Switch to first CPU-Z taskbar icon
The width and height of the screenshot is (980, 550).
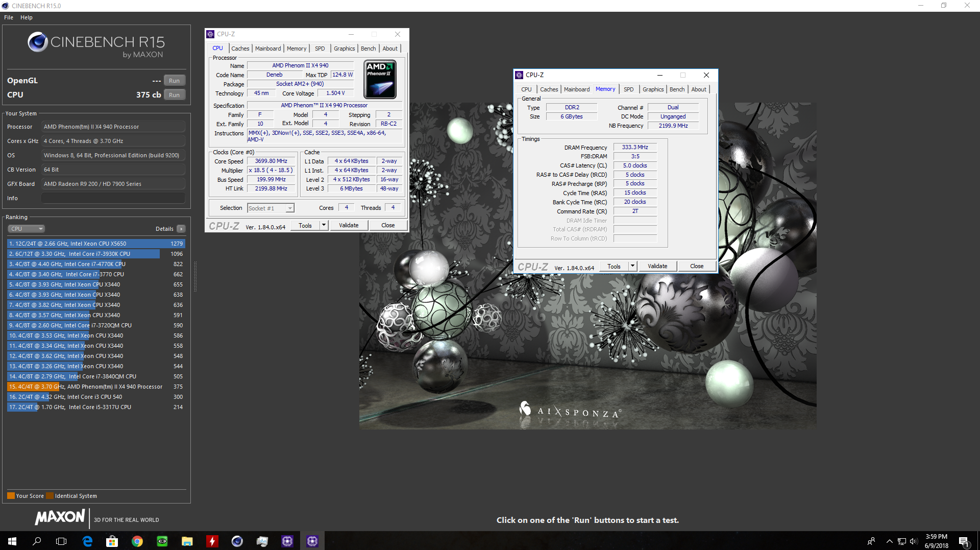[x=287, y=541]
